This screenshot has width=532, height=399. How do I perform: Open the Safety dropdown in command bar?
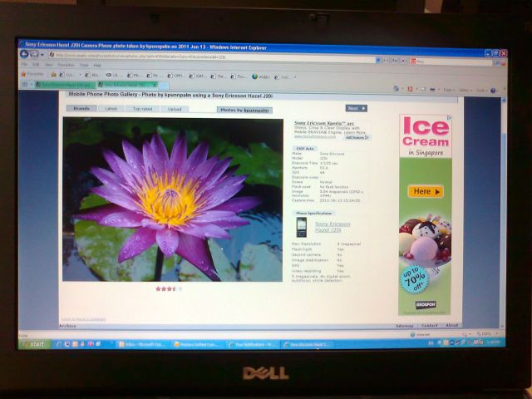465,91
